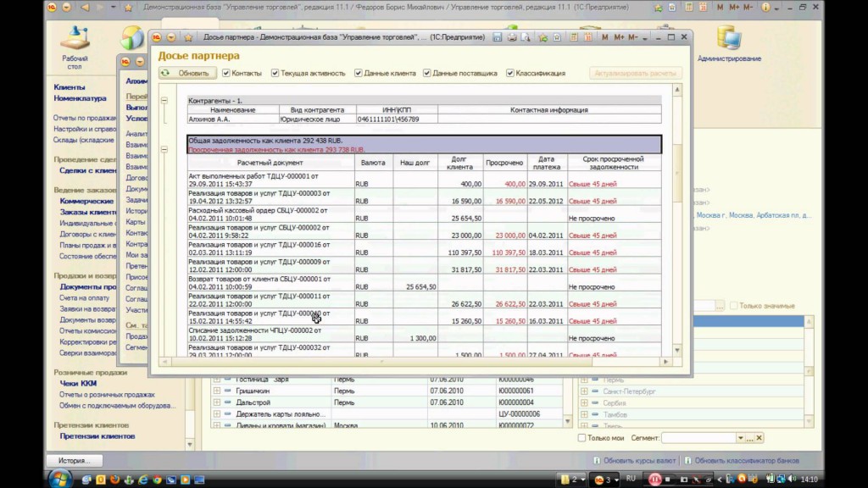868x488 pixels.
Task: Toggle the Данные клиента checkbox
Action: [359, 73]
